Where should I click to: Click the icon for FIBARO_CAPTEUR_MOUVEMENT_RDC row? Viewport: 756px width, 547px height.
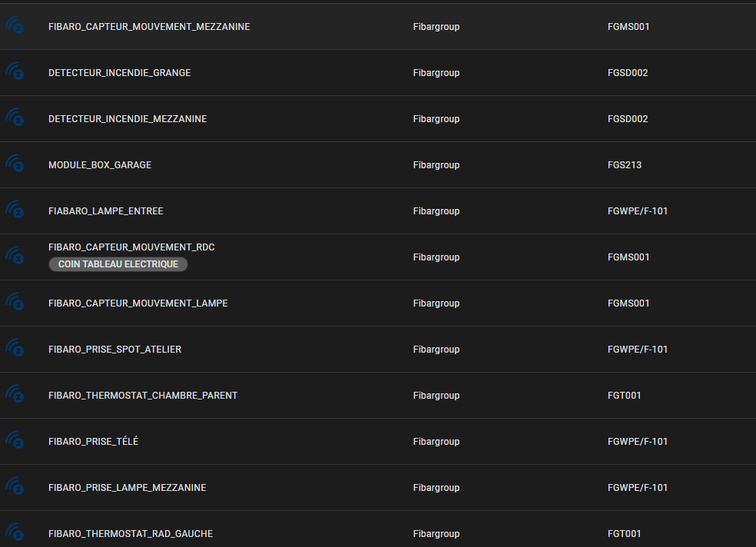[15, 256]
